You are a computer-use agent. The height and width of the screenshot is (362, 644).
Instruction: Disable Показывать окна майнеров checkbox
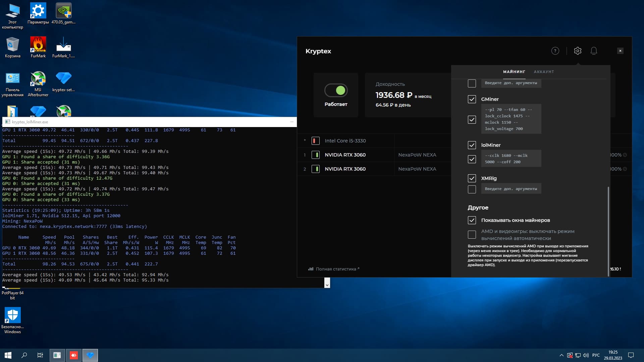(x=472, y=220)
